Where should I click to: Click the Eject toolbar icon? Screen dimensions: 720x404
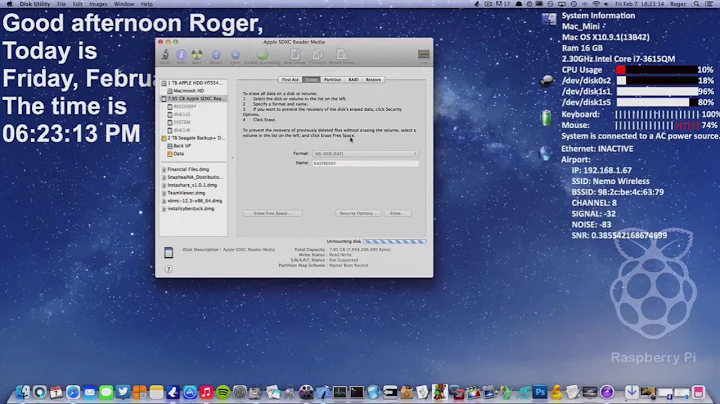[235, 55]
